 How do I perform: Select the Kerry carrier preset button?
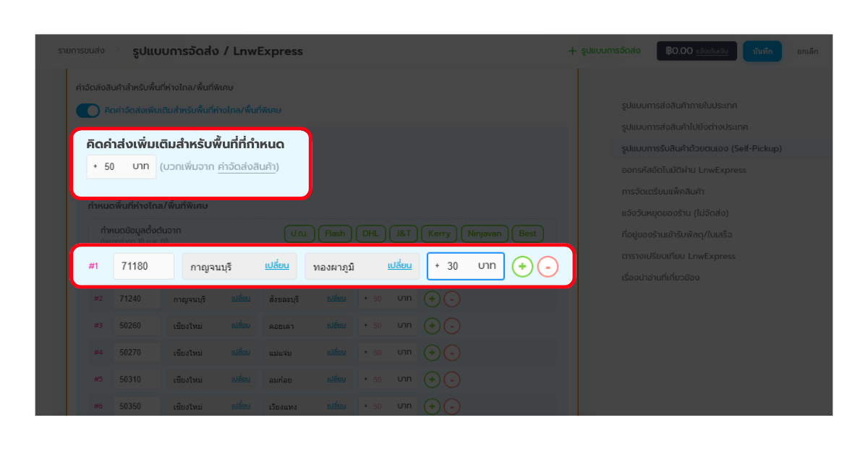(439, 234)
